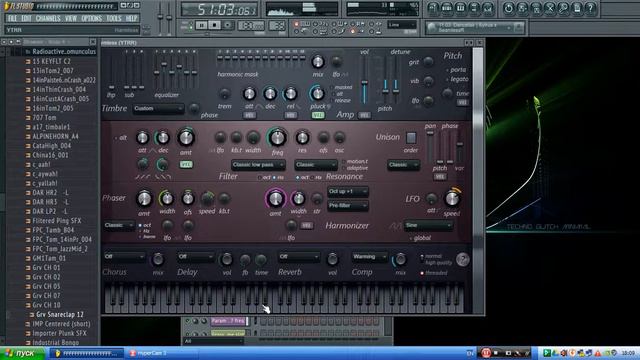Toggle the motion.t resonance option
This screenshot has height=360, width=640.
pyautogui.click(x=355, y=162)
